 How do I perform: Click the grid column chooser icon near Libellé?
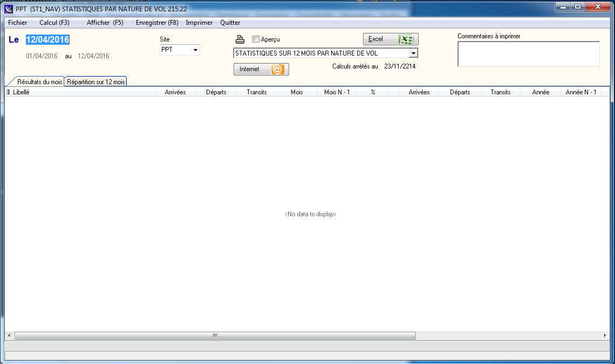point(8,92)
